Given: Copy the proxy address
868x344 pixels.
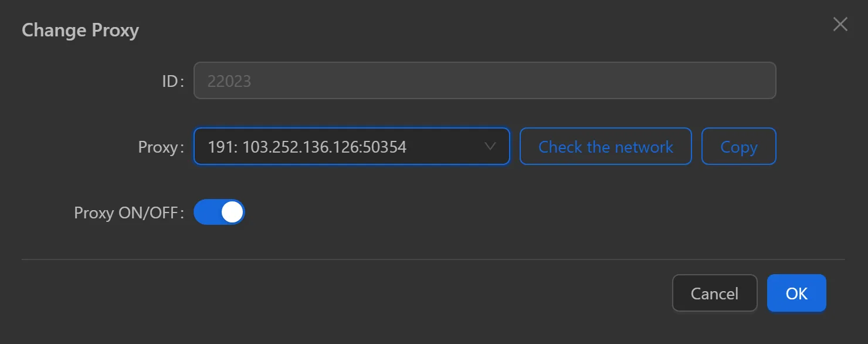Looking at the screenshot, I should (738, 147).
